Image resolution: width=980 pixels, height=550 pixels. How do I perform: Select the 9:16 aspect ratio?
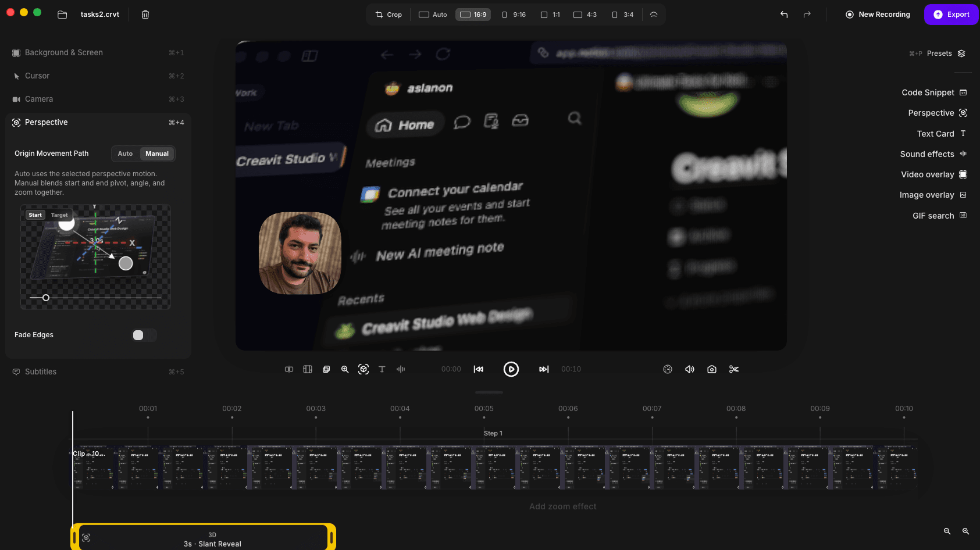click(x=514, y=15)
